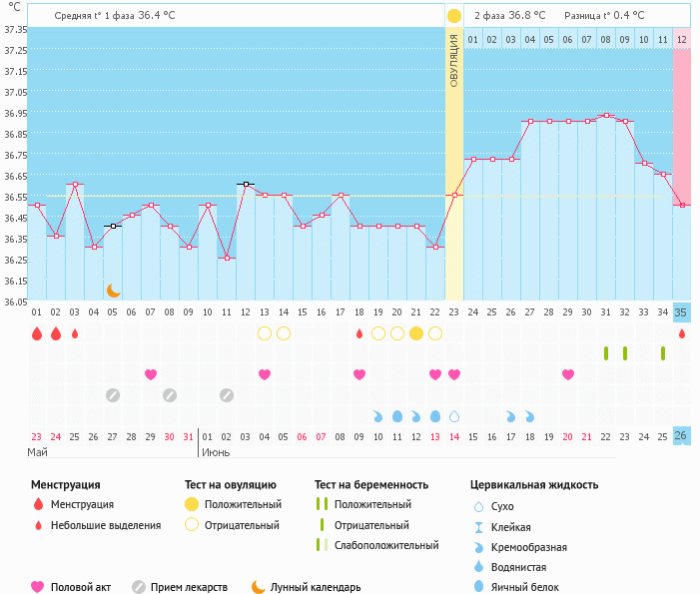
Task: Click the dry cervical fluid icon on day 23
Action: coord(454,416)
